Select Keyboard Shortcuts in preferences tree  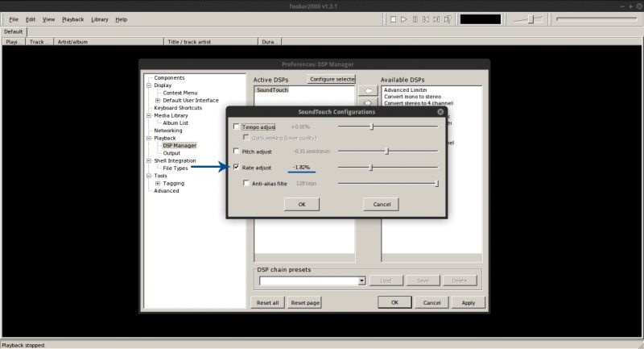coord(178,108)
